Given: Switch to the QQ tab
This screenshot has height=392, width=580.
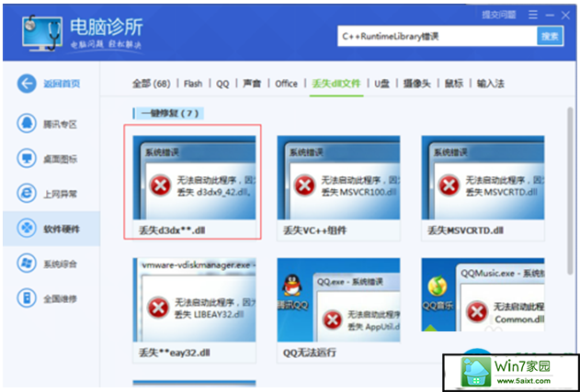Looking at the screenshot, I should click(222, 84).
